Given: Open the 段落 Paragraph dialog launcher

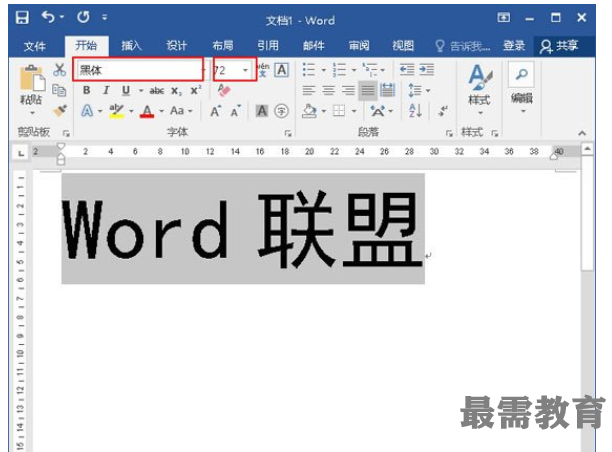Looking at the screenshot, I should click(449, 133).
